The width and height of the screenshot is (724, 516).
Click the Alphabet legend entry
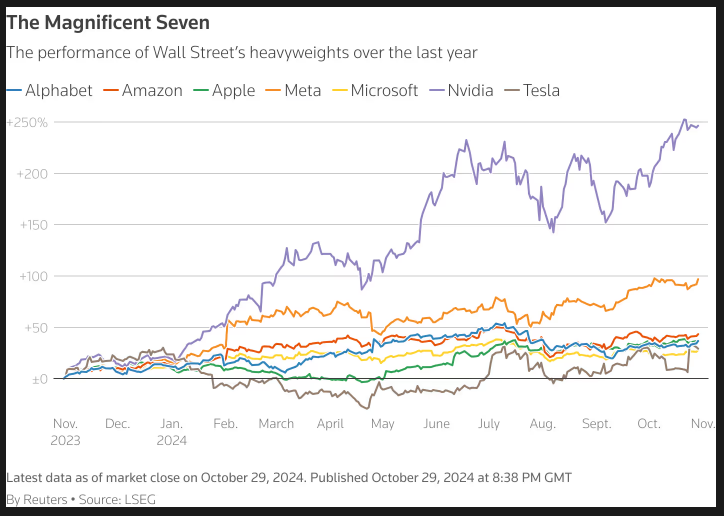pos(49,90)
